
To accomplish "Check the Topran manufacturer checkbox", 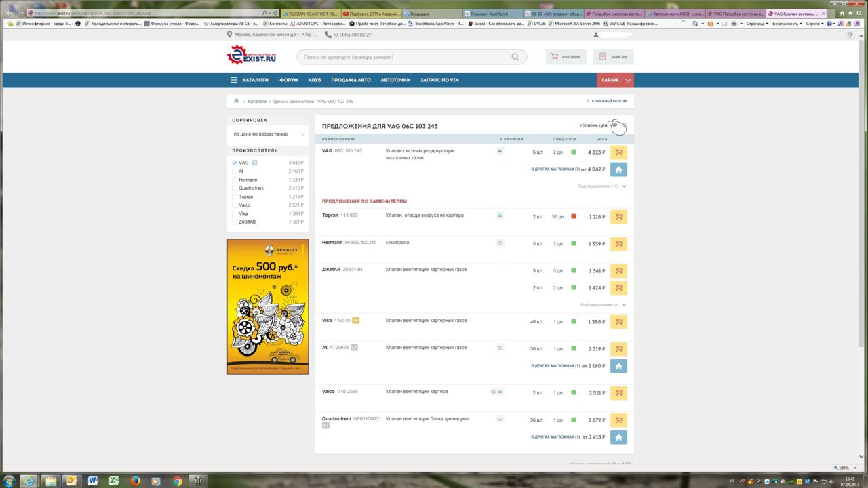I will tap(235, 197).
